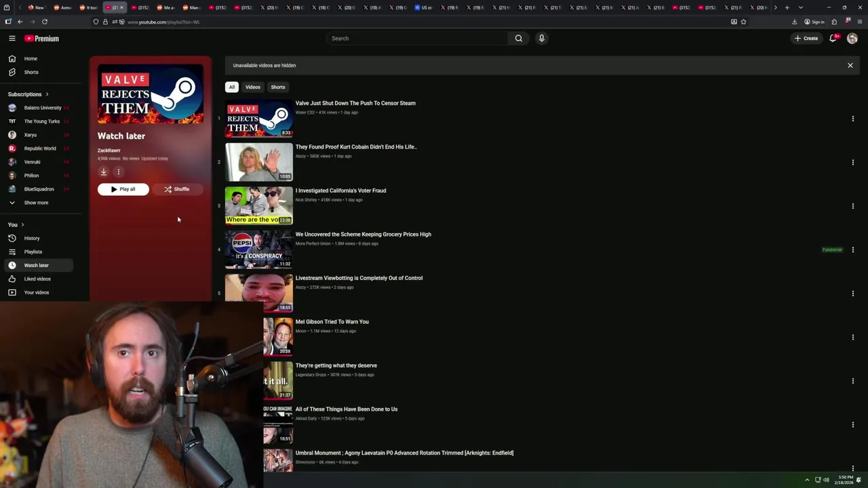The width and height of the screenshot is (868, 488).
Task: Start voice search with microphone icon
Action: click(x=541, y=39)
